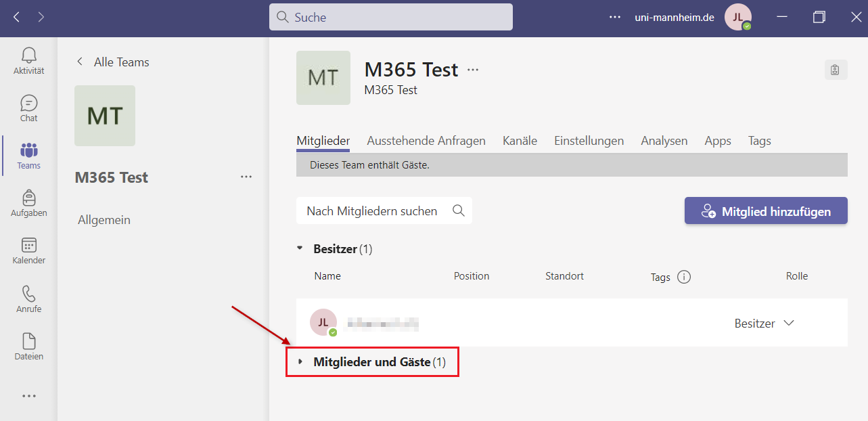Click the Position column header

(x=472, y=276)
